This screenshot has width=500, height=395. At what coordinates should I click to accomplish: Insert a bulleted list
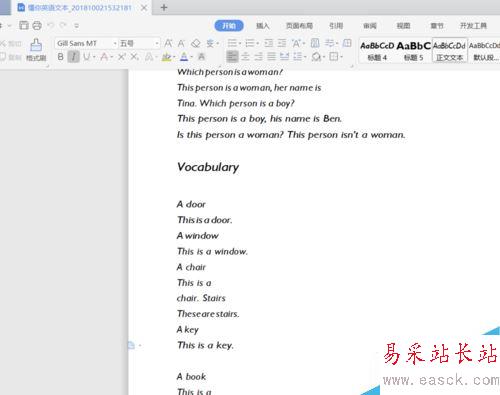click(x=232, y=43)
